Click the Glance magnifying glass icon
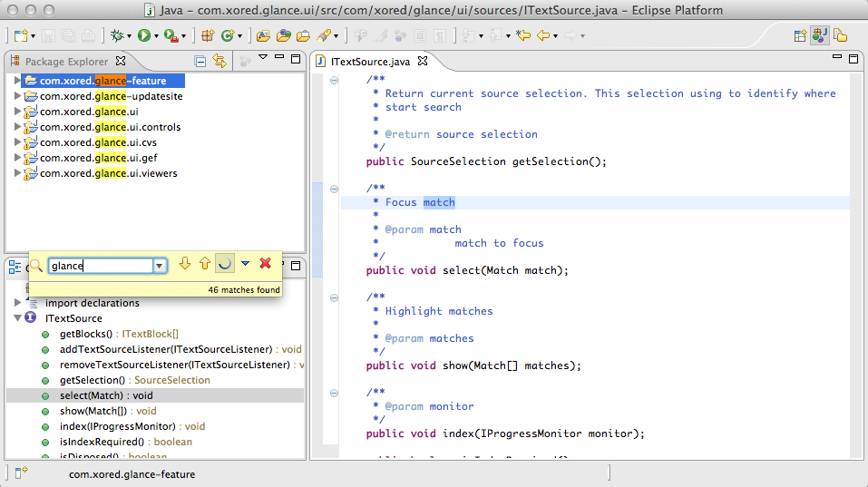Viewport: 868px width, 487px height. point(36,266)
